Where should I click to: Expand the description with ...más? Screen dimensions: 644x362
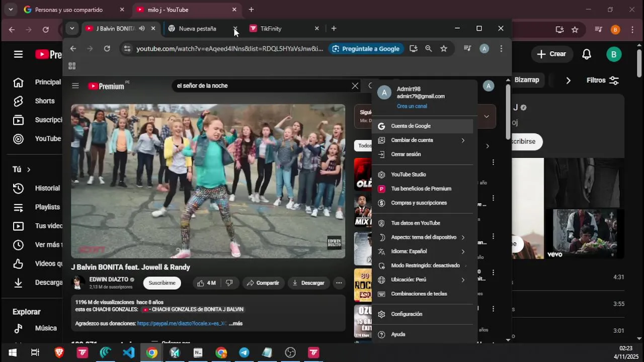pyautogui.click(x=236, y=324)
